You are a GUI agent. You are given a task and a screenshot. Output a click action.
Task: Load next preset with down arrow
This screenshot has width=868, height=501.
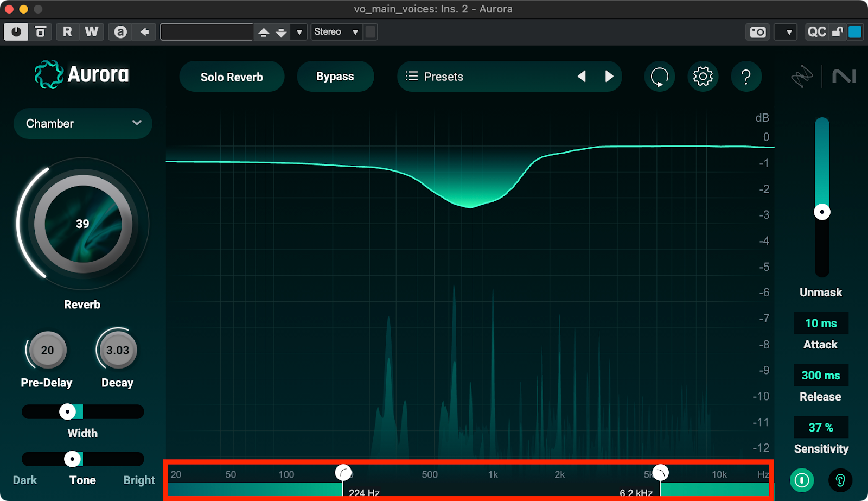click(x=281, y=32)
